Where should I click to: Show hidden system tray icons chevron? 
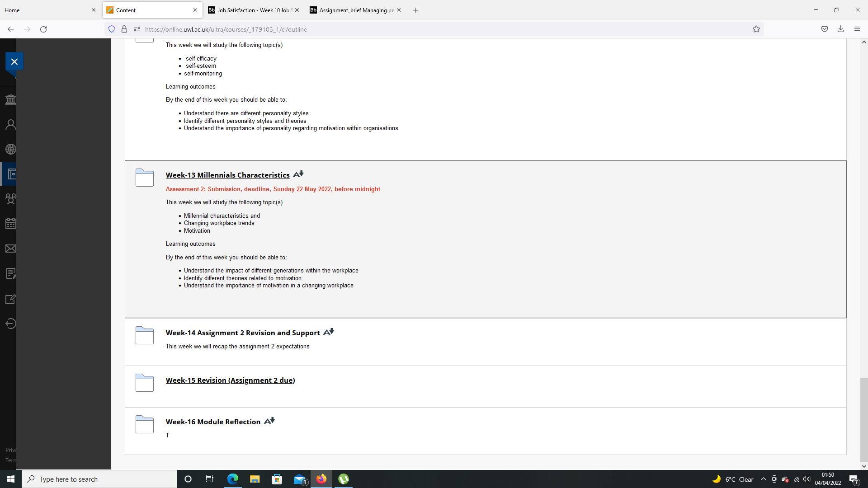(763, 479)
